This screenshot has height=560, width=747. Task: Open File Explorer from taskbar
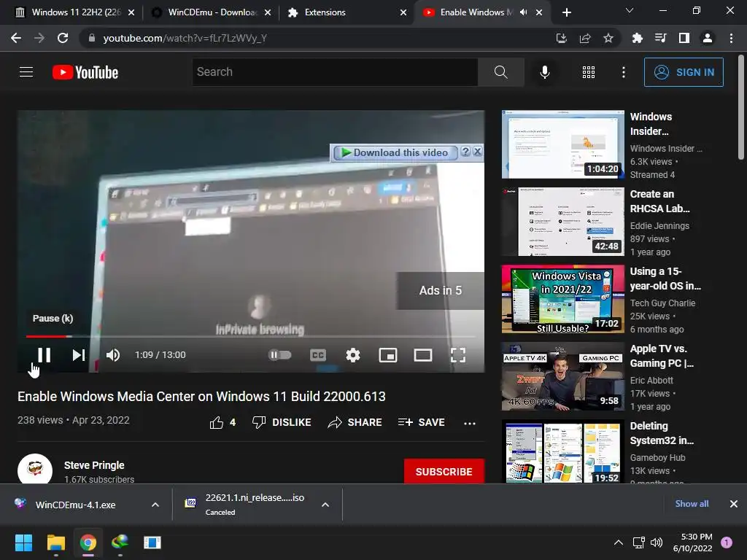pos(55,542)
